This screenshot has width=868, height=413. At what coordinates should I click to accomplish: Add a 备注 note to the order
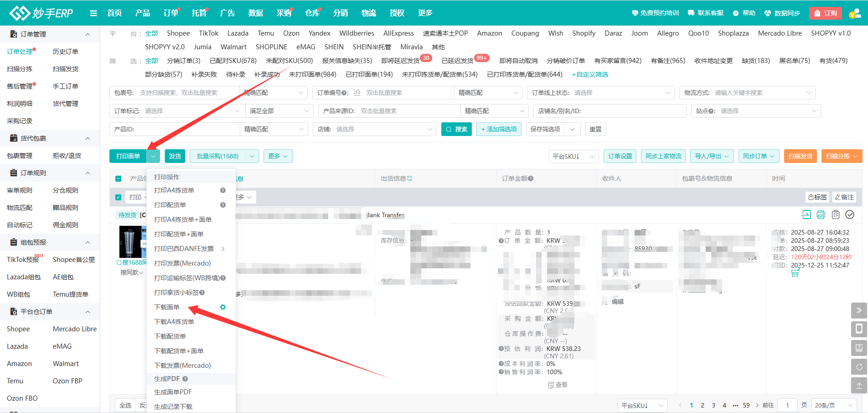(844, 197)
